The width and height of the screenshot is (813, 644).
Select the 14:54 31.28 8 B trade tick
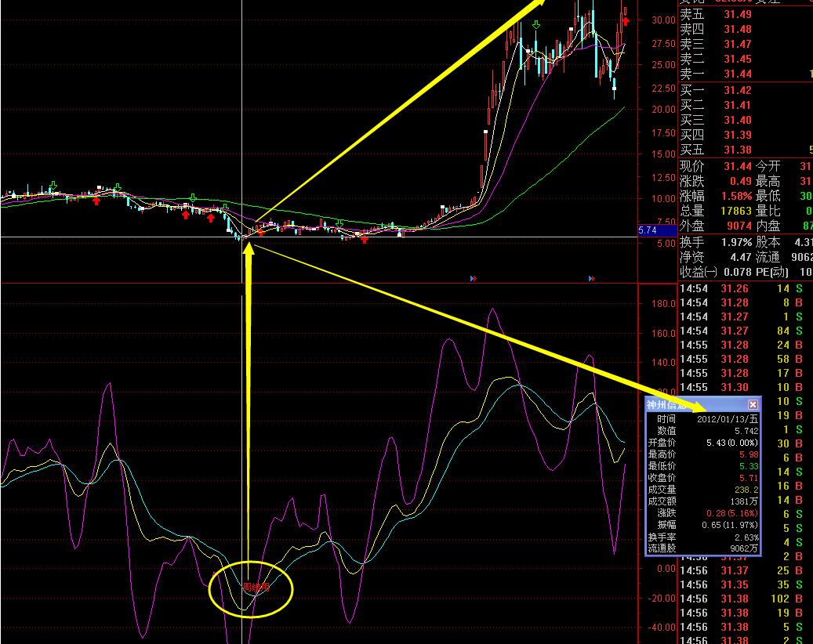click(746, 303)
